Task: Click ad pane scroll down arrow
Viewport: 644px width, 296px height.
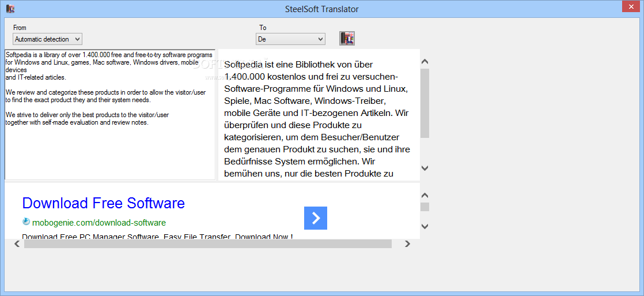Action: (425, 226)
